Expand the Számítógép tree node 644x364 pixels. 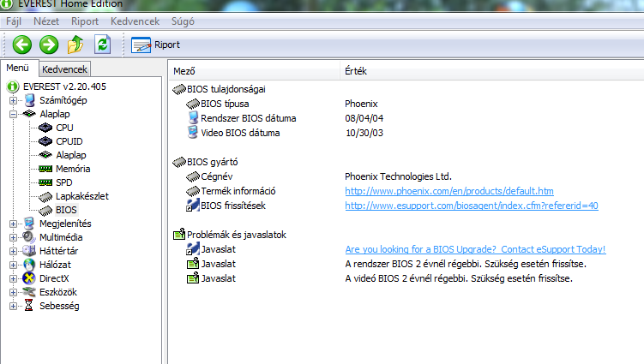13,100
